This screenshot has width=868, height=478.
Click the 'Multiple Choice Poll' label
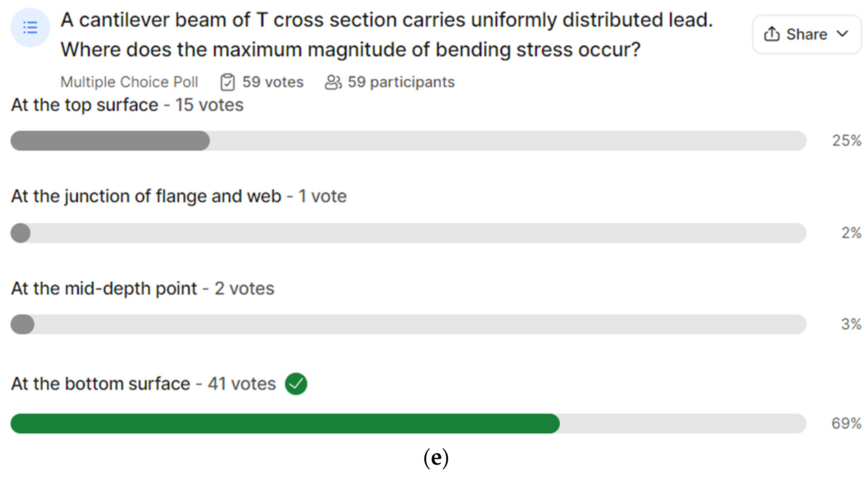(x=129, y=82)
